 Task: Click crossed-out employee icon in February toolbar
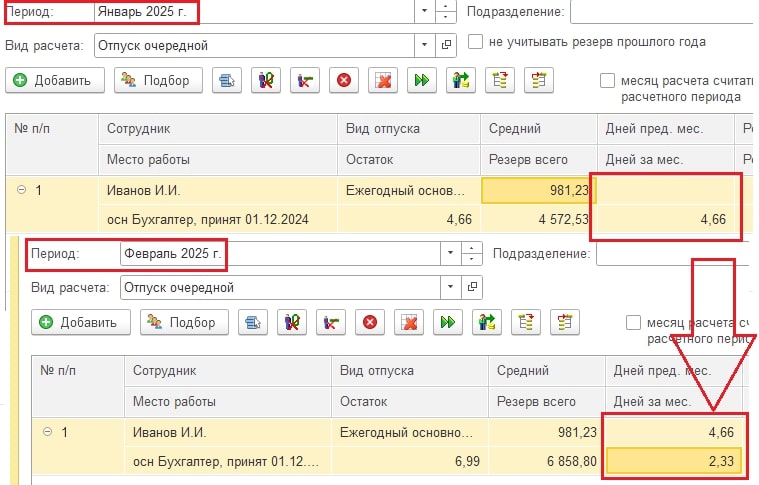292,322
